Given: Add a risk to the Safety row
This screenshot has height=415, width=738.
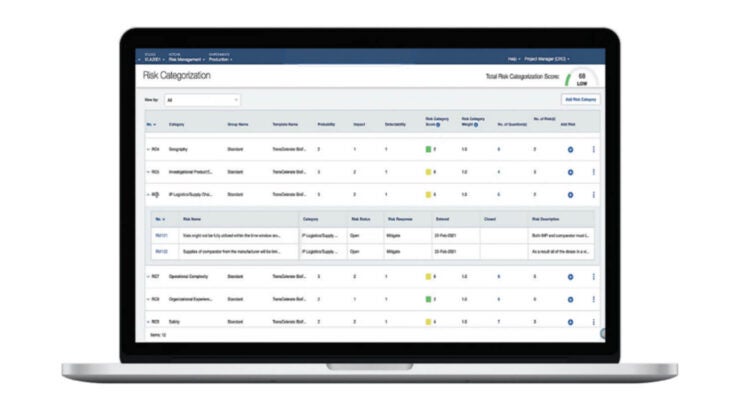Looking at the screenshot, I should [x=570, y=321].
